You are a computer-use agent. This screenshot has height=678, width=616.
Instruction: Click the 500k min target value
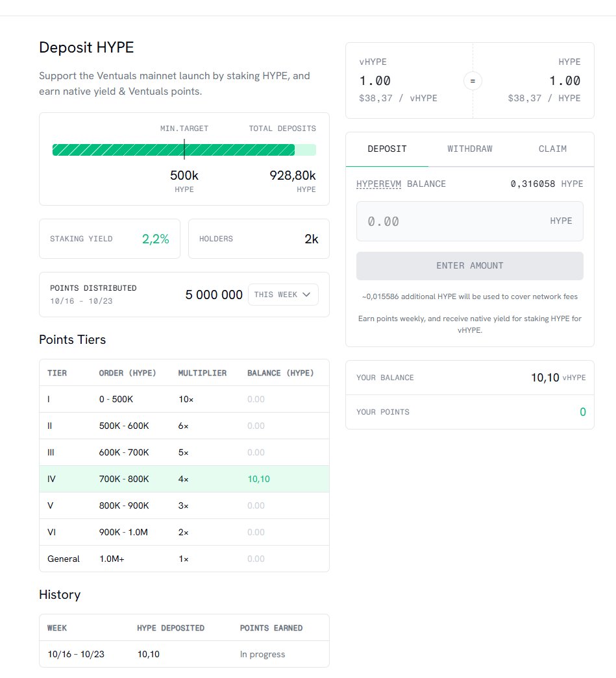(184, 175)
